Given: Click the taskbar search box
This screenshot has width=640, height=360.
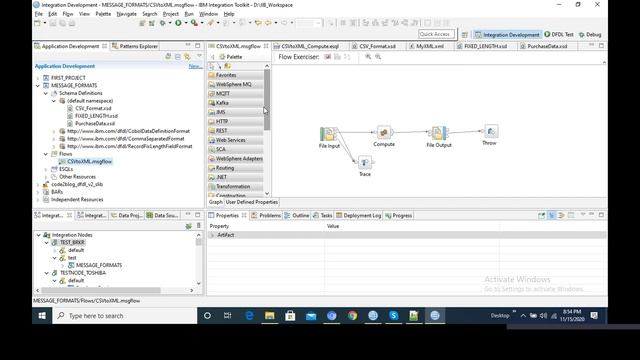Looking at the screenshot, I should coord(124,316).
